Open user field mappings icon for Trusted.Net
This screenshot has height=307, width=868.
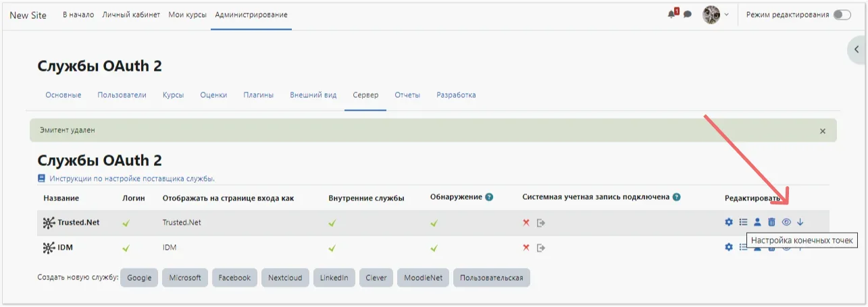757,222
